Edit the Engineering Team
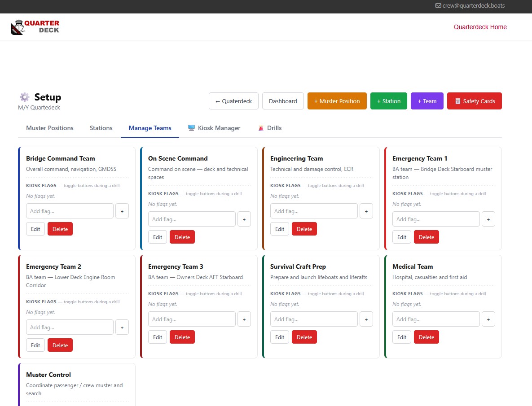The height and width of the screenshot is (406, 532). [x=280, y=229]
